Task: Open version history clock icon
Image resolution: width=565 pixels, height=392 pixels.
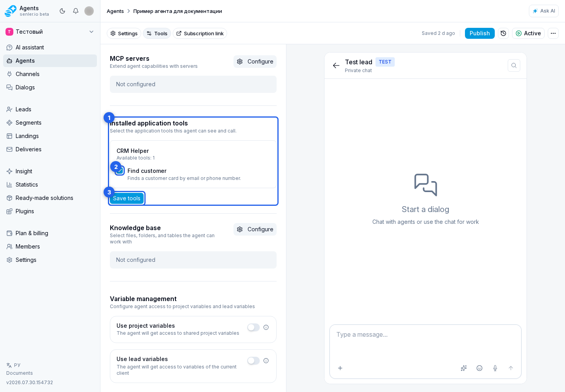Action: (x=503, y=33)
